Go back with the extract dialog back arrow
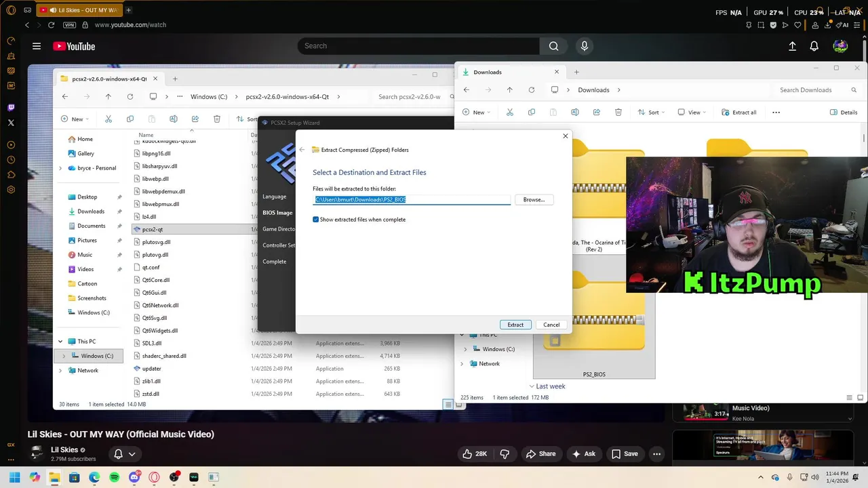 coord(302,150)
